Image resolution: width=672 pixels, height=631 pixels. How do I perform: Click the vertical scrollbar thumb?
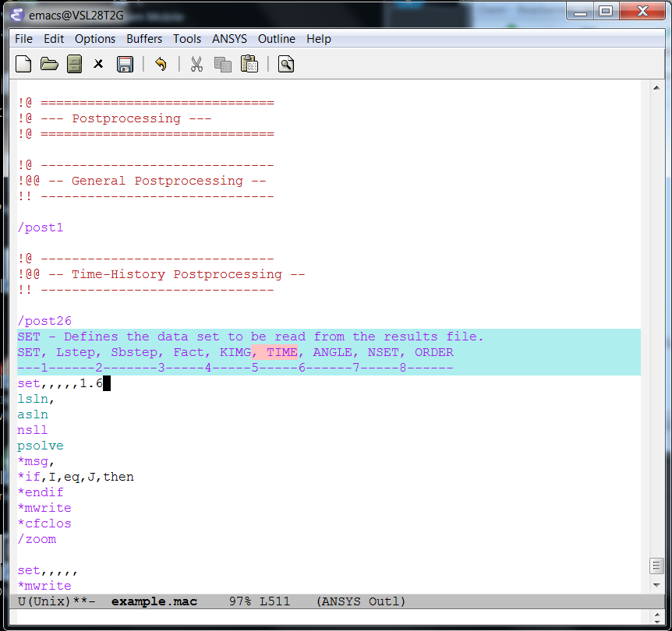(x=656, y=566)
